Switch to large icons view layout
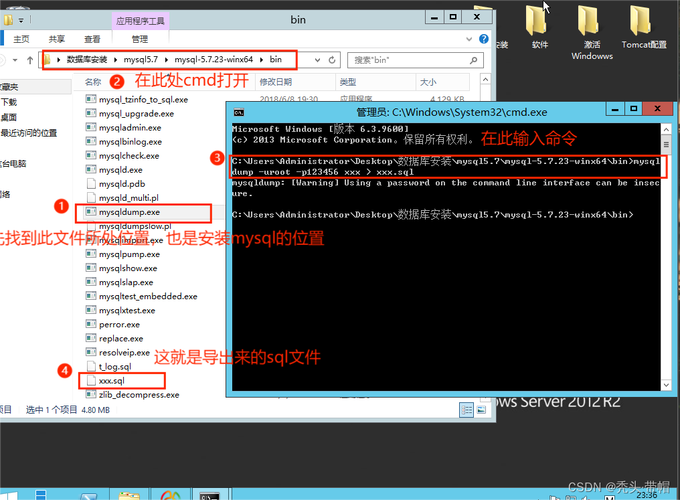680x500 pixels. tap(481, 410)
